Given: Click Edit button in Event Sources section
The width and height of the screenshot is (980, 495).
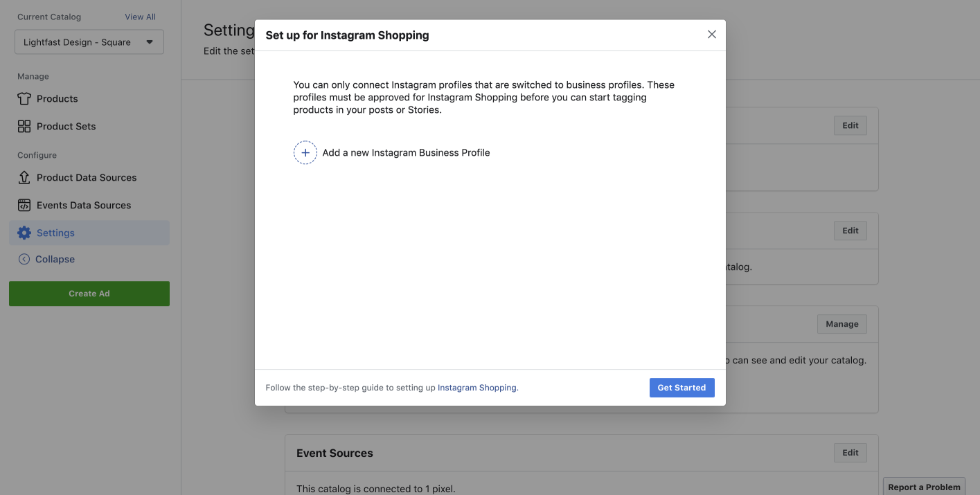Looking at the screenshot, I should 850,453.
